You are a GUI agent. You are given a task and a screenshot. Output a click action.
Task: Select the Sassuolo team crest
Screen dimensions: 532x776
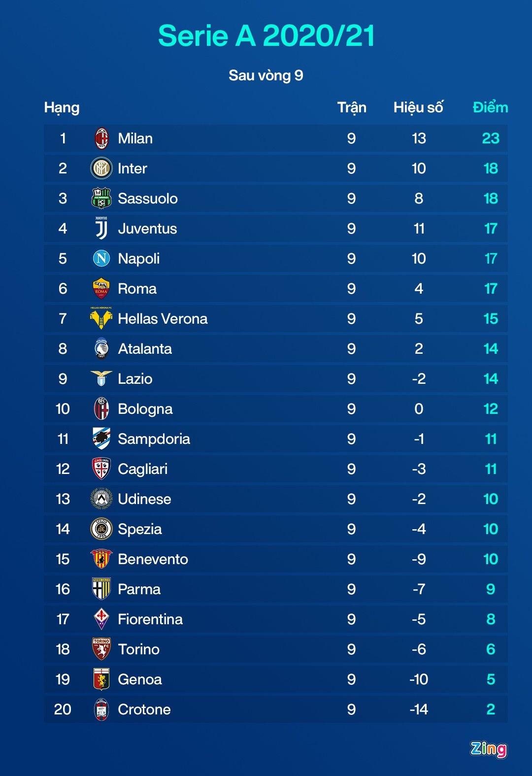coord(101,199)
